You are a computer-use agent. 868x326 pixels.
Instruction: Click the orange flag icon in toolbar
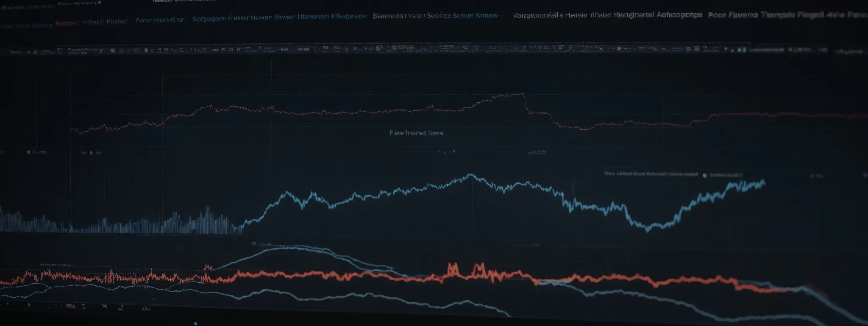point(619,49)
